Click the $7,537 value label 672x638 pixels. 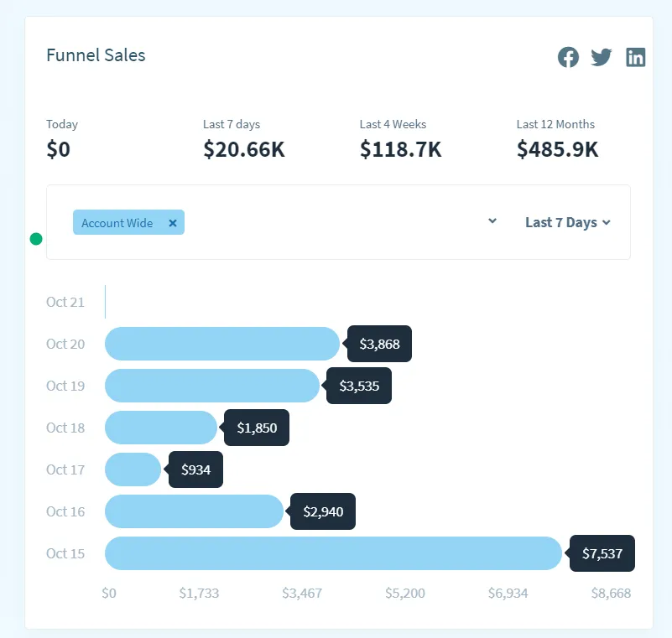[602, 553]
